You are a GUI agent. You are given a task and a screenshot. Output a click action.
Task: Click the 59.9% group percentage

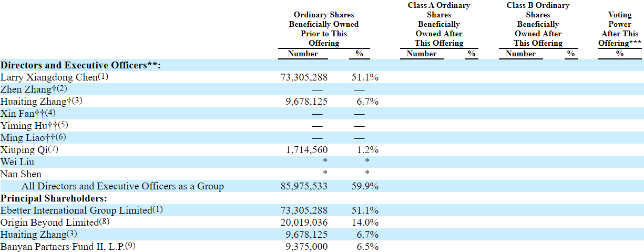365,186
